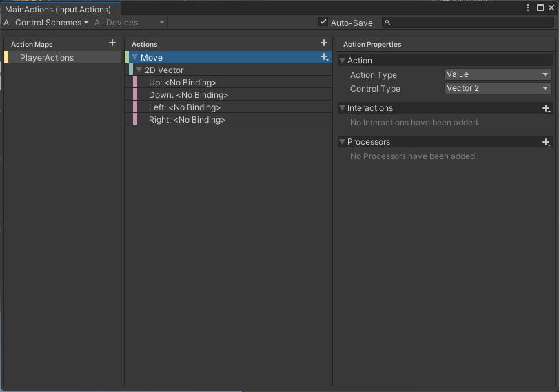
Task: Click the Action Type label
Action: 374,75
